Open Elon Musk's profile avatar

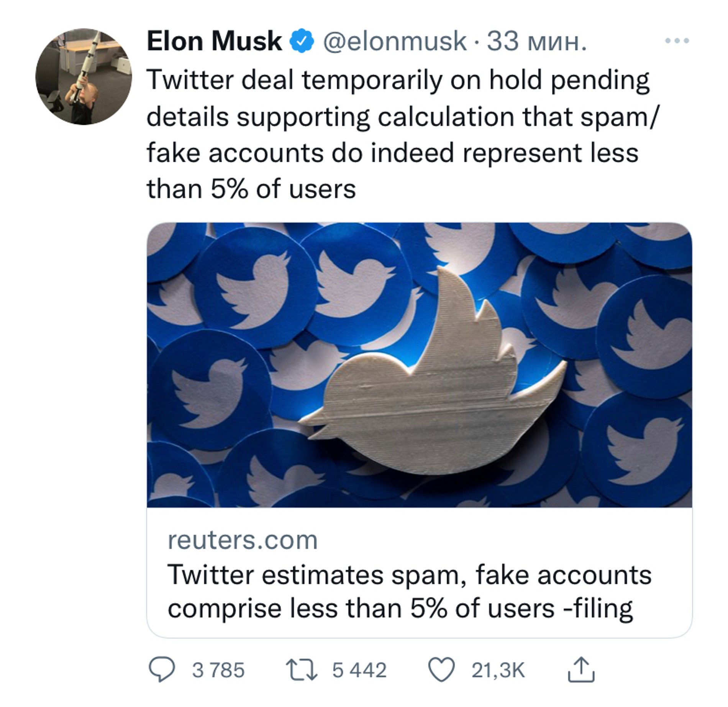84,77
